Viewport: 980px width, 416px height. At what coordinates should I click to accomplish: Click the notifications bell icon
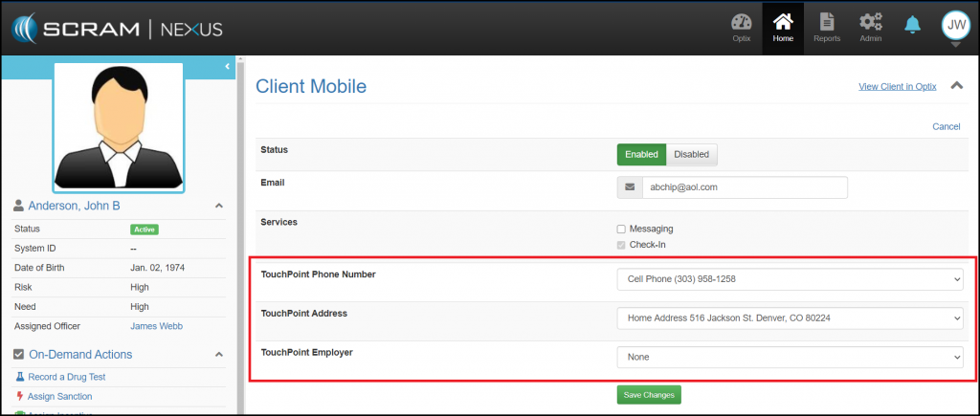click(912, 25)
